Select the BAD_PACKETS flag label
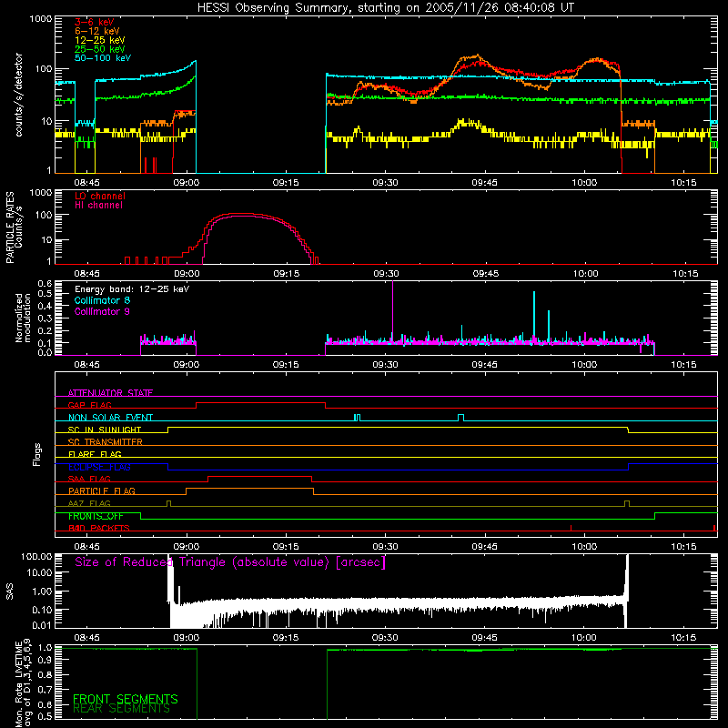This screenshot has width=728, height=728. (99, 528)
